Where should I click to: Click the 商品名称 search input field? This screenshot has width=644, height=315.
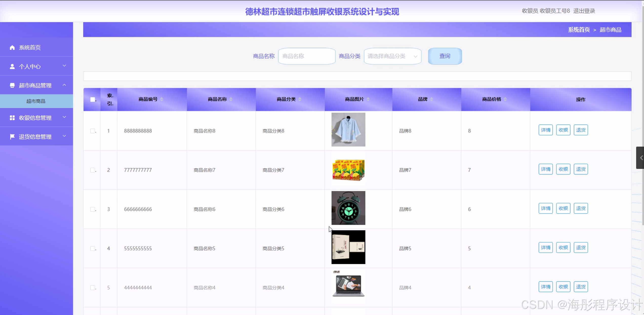pos(307,56)
